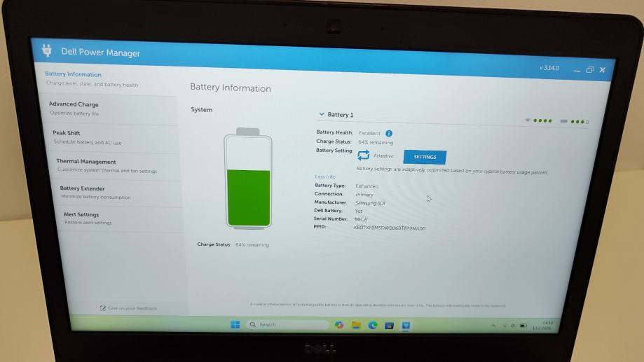Minimize the Dell Power Manager window
Screen dimensions: 644x362
click(x=577, y=71)
